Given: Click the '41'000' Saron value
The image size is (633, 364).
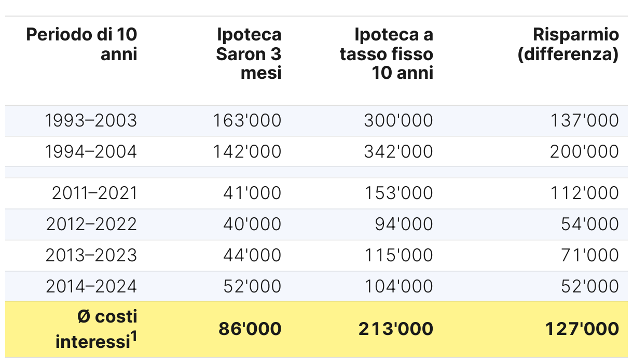Looking at the screenshot, I should (252, 193).
